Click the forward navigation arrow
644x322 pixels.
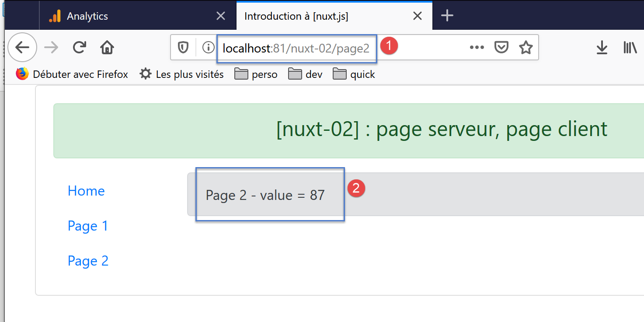52,47
